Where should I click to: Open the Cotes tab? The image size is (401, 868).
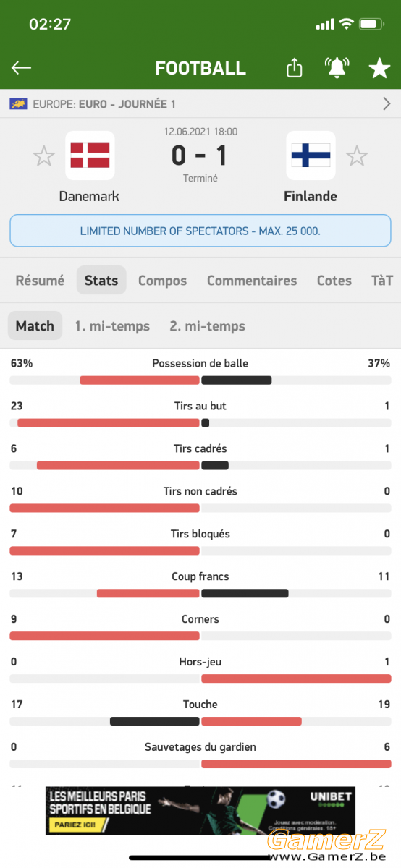pyautogui.click(x=334, y=281)
